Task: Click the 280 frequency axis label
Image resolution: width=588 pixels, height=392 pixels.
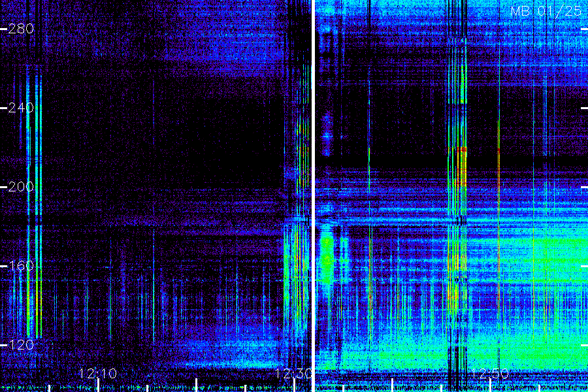Action: [21, 29]
